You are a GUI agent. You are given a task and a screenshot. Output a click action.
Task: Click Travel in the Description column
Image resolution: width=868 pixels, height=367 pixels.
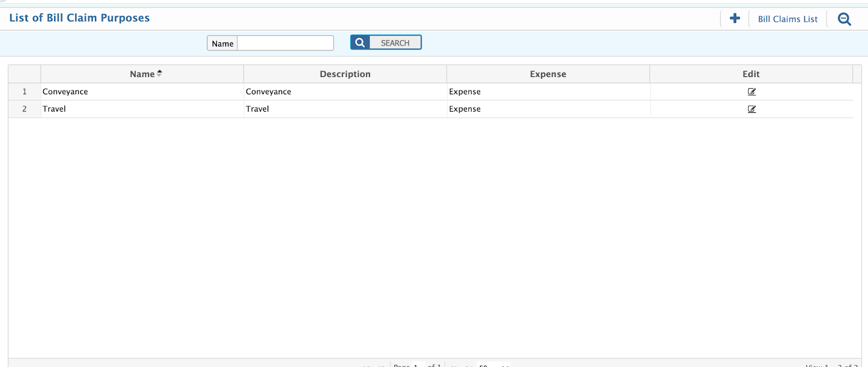click(x=258, y=109)
